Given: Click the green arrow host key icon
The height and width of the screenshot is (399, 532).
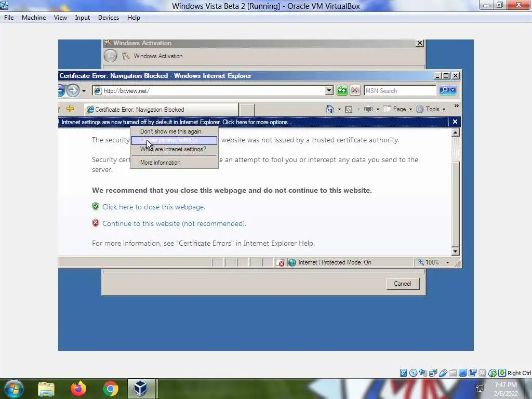Looking at the screenshot, I should [x=502, y=373].
